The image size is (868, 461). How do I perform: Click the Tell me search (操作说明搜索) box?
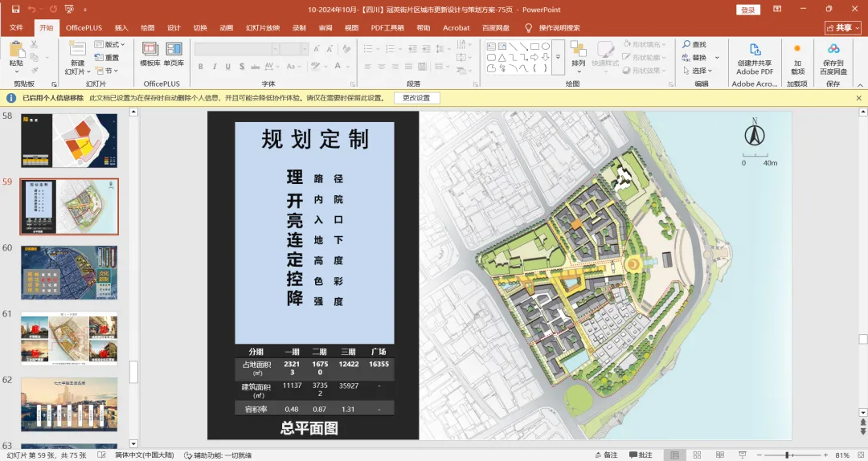[x=554, y=27]
